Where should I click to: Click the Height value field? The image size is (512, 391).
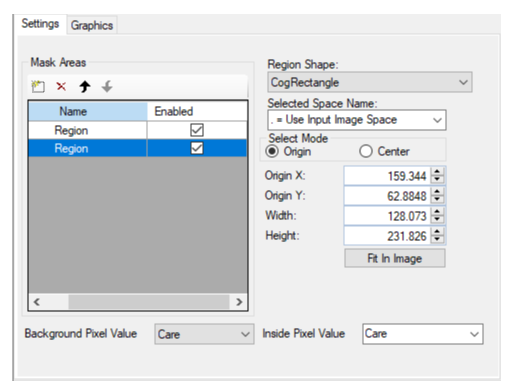[x=387, y=236]
